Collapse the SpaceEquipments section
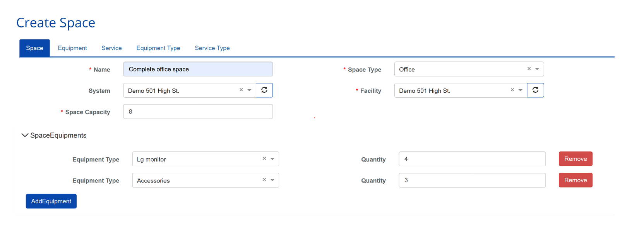 click(25, 135)
